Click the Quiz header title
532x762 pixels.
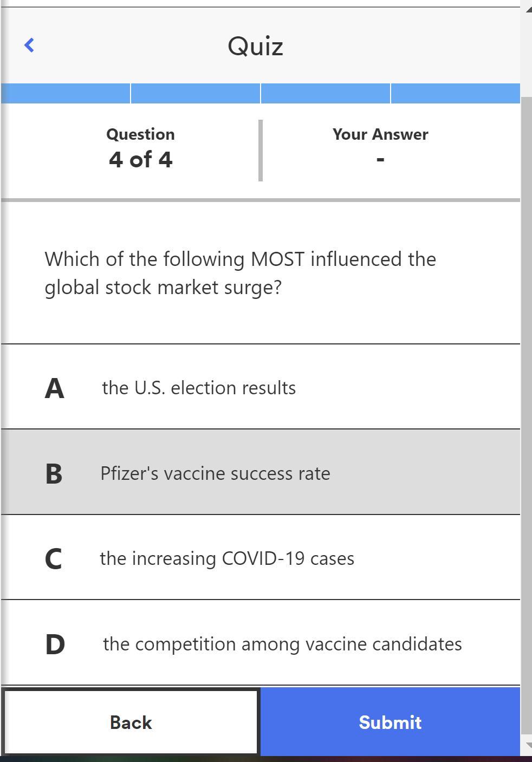tap(255, 46)
